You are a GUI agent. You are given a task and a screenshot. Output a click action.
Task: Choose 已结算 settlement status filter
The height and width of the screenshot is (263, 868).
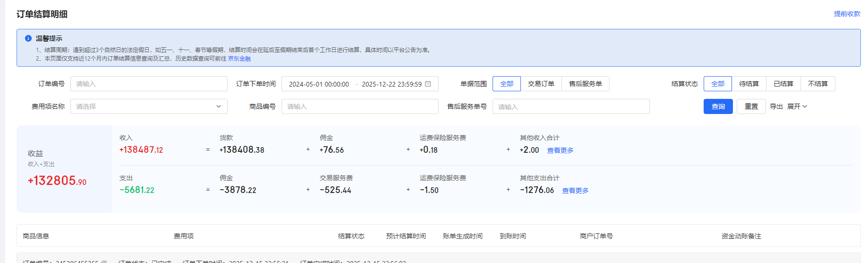pyautogui.click(x=783, y=84)
